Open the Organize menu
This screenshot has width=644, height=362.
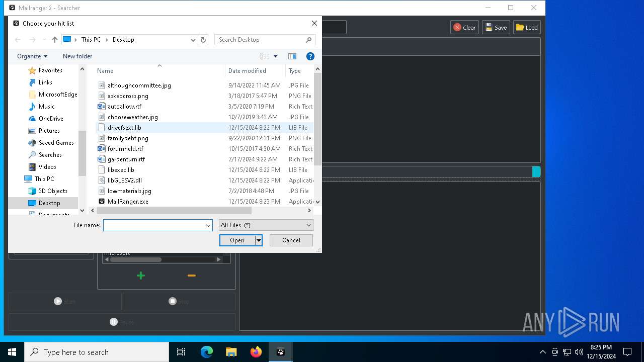pos(32,56)
